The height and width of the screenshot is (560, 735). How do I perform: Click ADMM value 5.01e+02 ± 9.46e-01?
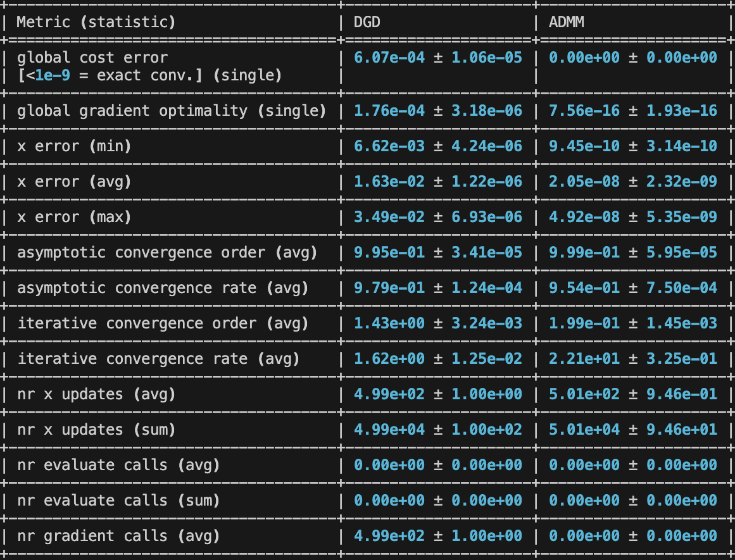[x=633, y=394]
